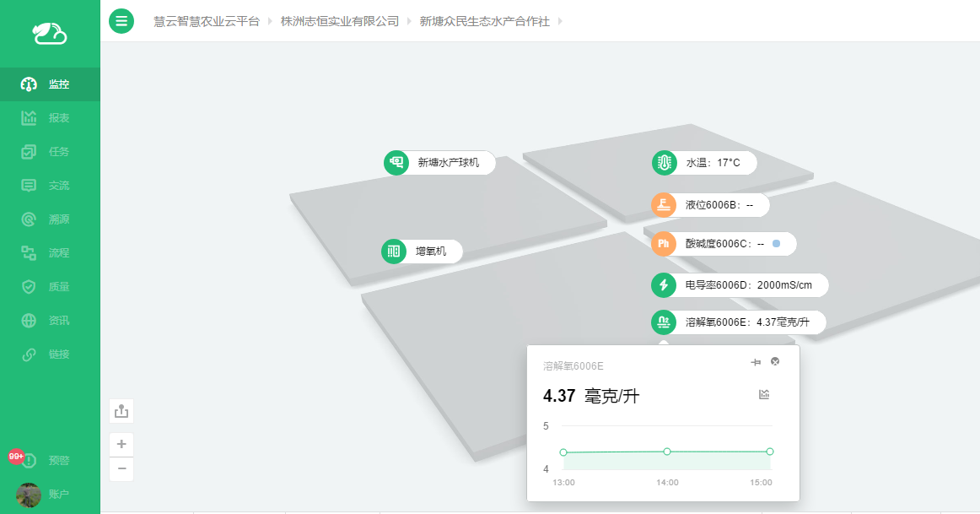This screenshot has width=980, height=514.
Task: Open chart icon in dissolved oxygen popup
Action: 764,394
